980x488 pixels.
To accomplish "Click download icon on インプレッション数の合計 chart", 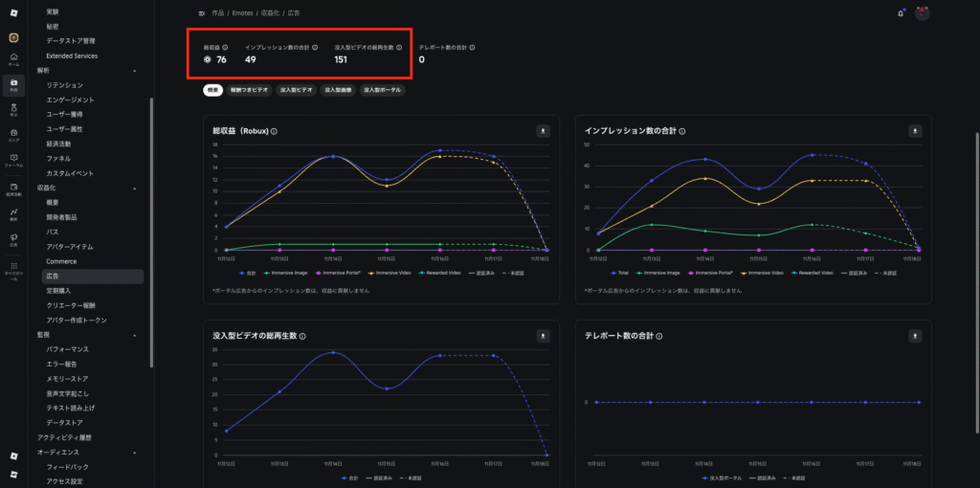I will pyautogui.click(x=915, y=131).
